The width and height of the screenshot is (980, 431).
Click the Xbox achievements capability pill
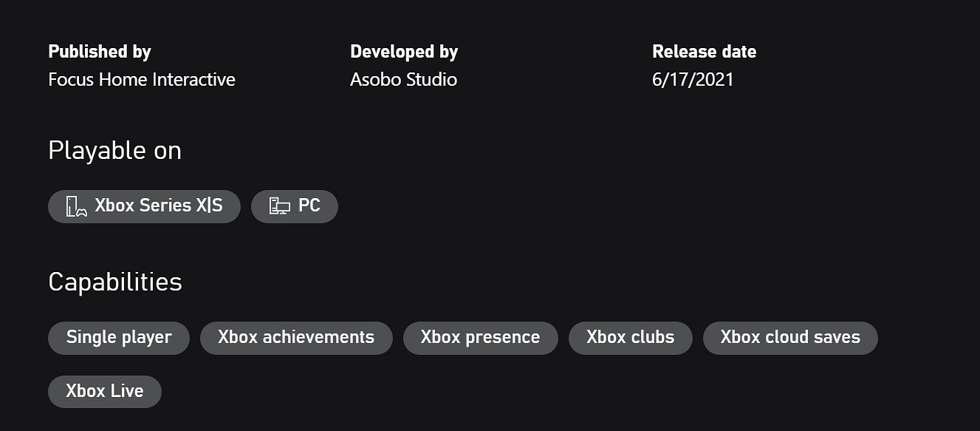click(296, 337)
